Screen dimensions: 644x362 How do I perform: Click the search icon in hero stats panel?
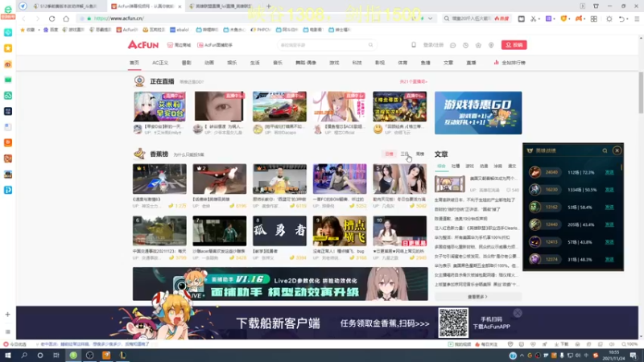[x=605, y=150]
